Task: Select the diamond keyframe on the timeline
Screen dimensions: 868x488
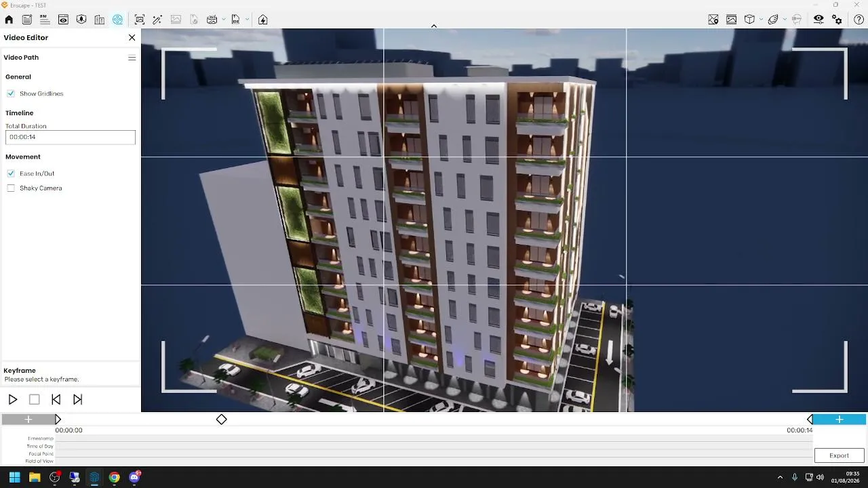Action: 221,420
